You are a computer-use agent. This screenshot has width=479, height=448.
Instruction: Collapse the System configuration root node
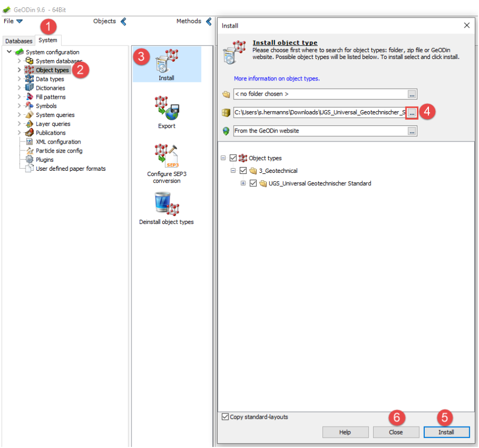pos(9,52)
